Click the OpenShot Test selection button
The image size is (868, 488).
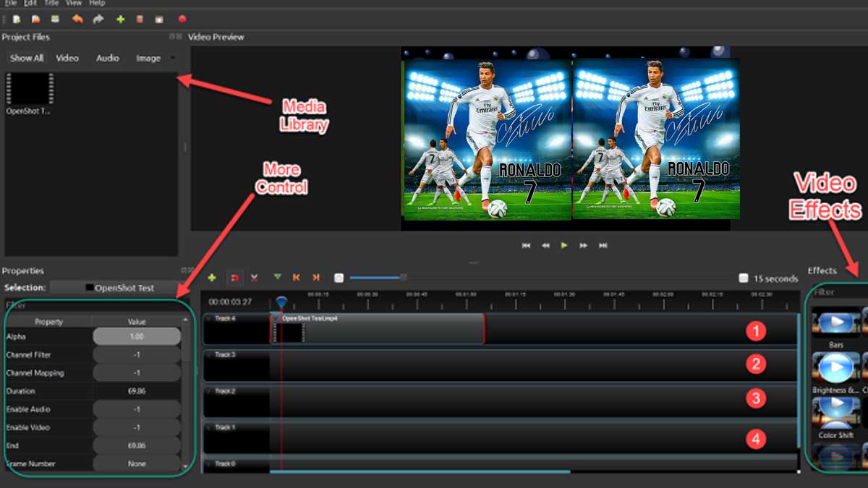pos(120,288)
